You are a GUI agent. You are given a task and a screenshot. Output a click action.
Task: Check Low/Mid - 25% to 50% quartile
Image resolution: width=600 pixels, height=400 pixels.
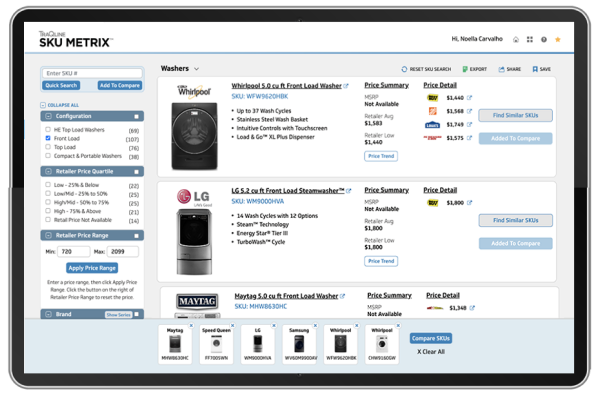point(48,193)
